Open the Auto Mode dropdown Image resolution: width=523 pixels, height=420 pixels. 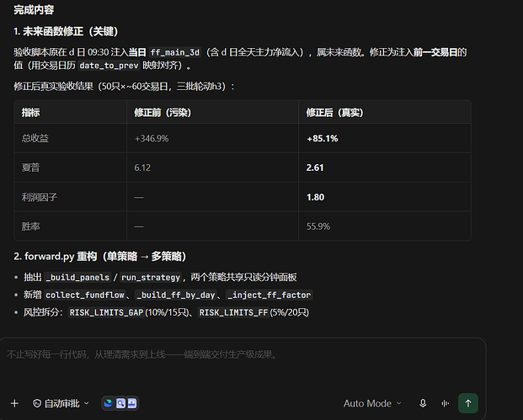372,404
